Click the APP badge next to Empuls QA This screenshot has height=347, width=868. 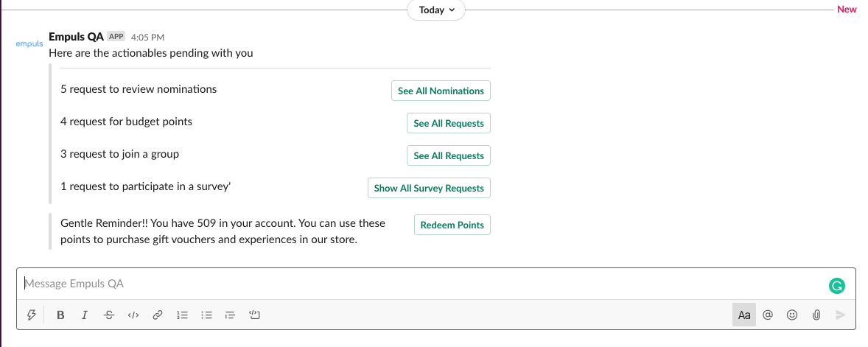point(116,37)
